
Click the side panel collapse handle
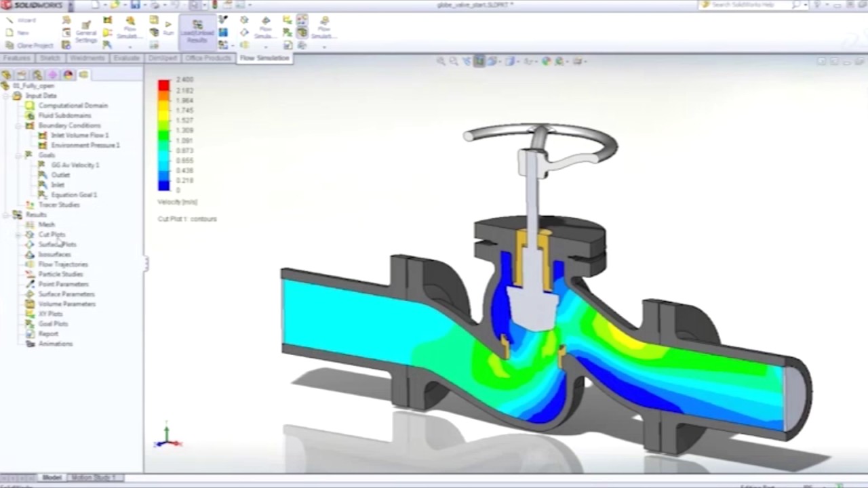[145, 264]
